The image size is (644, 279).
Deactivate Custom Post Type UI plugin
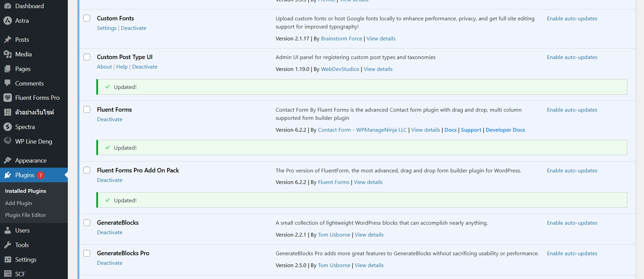pos(145,67)
